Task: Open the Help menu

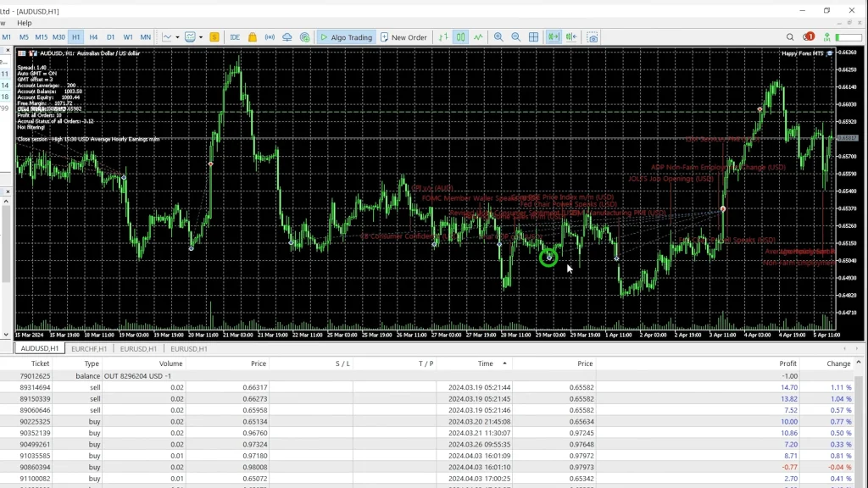Action: 25,23
